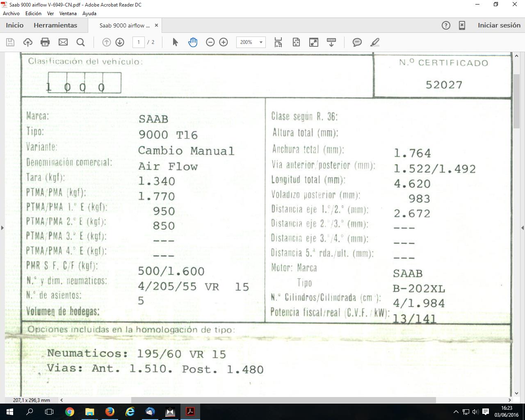Close the Saab 9000 airflow tab
Viewport: 525px width, 420px height.
click(x=156, y=25)
